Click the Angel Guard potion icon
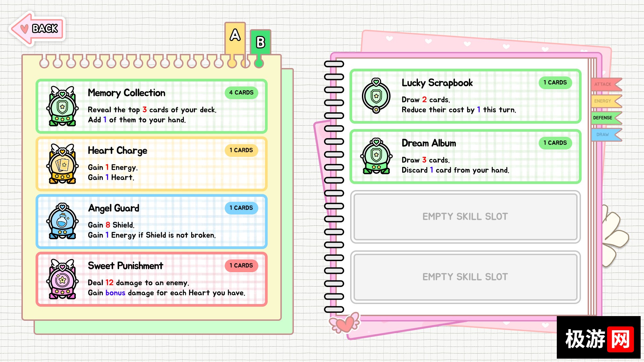This screenshot has height=362, width=644. tap(62, 221)
